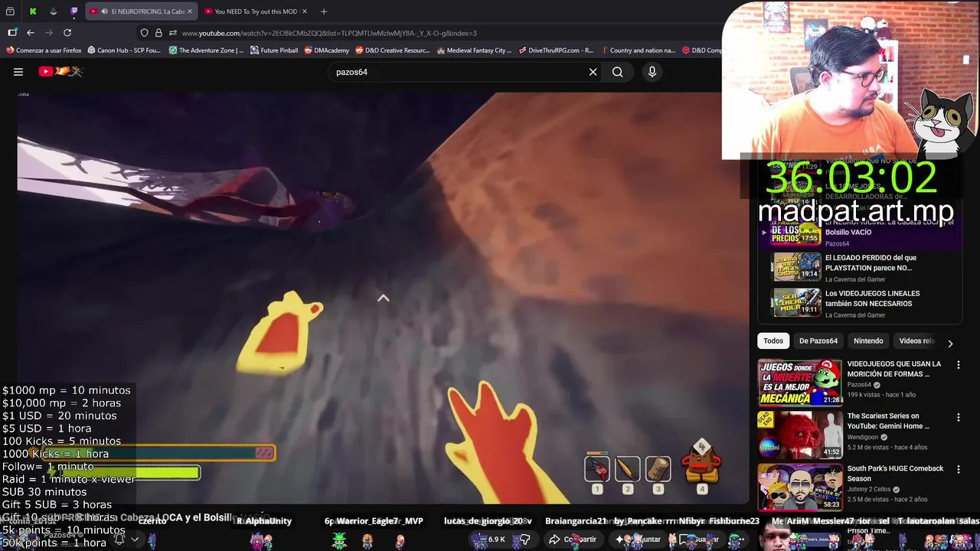The height and width of the screenshot is (551, 980).
Task: Open the site permissions icon
Action: click(x=173, y=33)
